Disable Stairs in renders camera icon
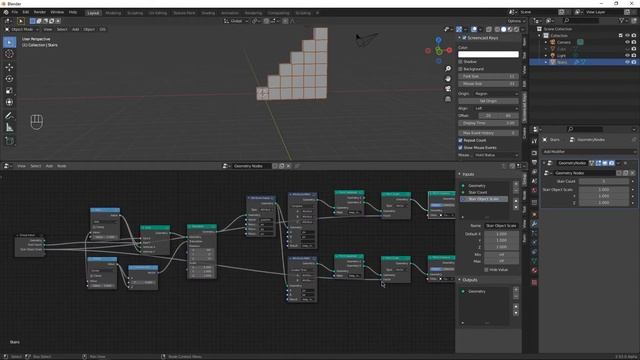640x360 pixels. [x=634, y=62]
